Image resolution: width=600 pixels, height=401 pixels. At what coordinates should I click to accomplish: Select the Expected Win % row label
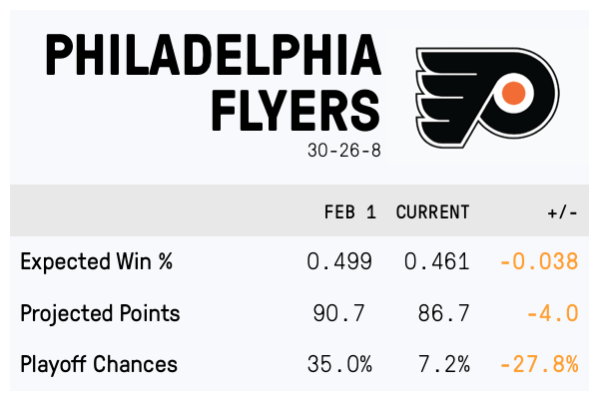tap(97, 262)
